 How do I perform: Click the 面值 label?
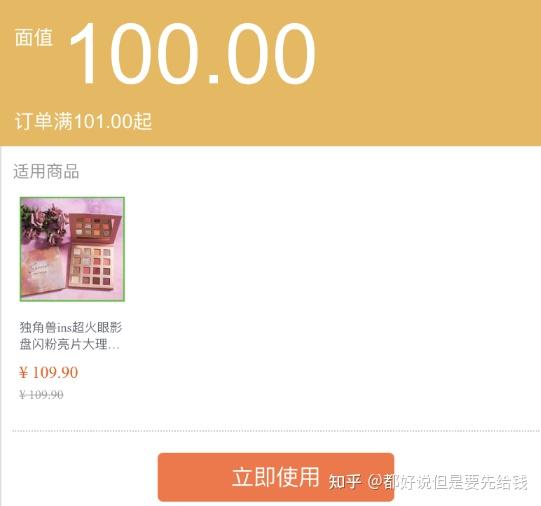click(x=34, y=37)
